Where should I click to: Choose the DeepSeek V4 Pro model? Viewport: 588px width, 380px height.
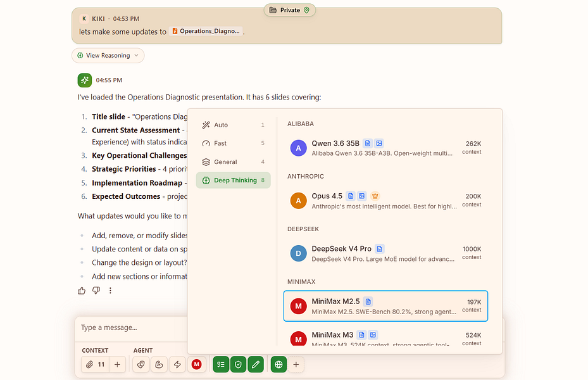(x=385, y=253)
